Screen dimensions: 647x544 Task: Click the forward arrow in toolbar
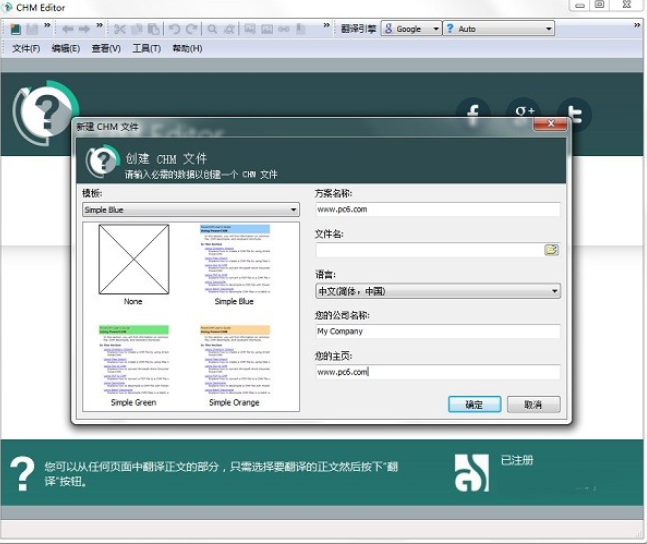84,29
